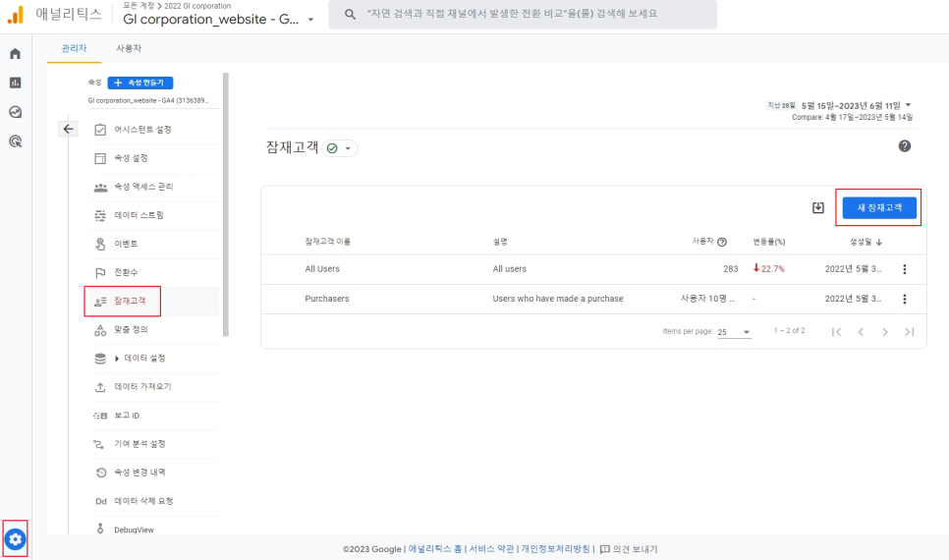Open the Explore icon in left rail
Viewport: 949px width, 560px height.
15,112
